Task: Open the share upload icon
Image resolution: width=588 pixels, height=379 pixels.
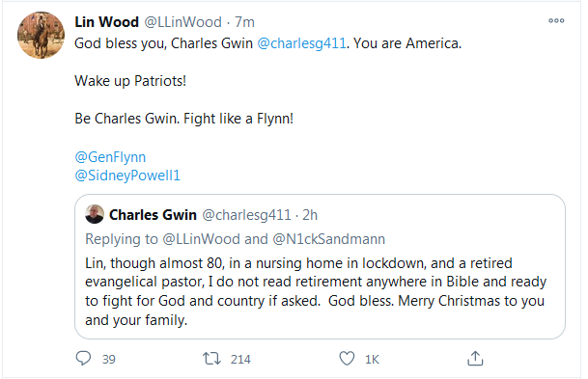Action: click(x=475, y=358)
